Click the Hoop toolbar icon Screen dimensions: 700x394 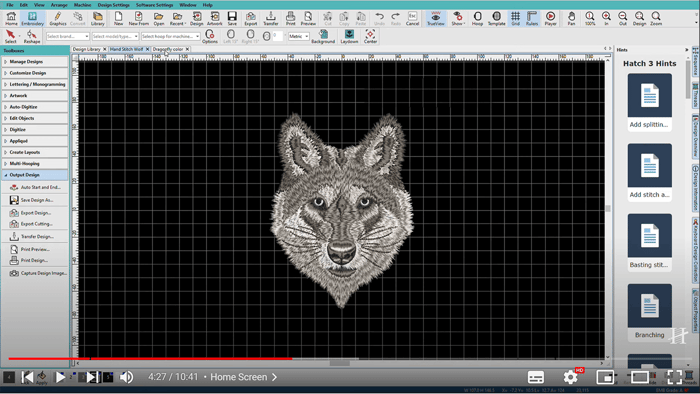pos(477,18)
